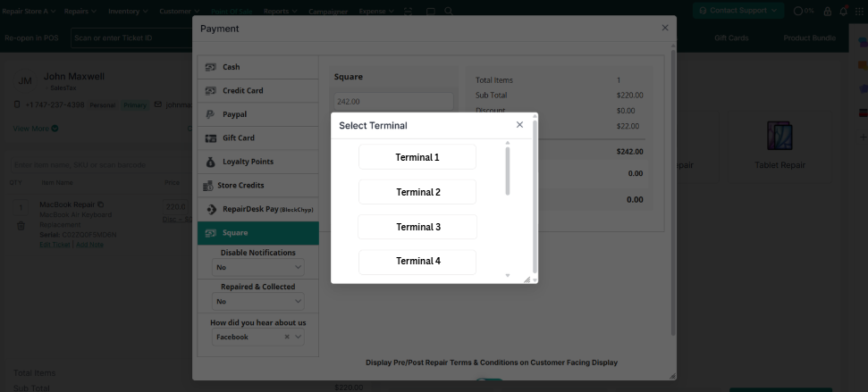Click the barcode scan icon in top bar
Screen dimensions: 868x392
point(408,11)
